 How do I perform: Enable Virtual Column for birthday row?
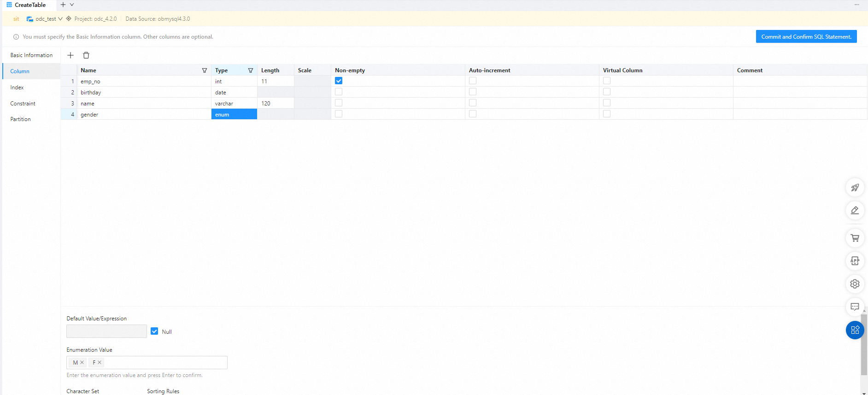pyautogui.click(x=607, y=92)
